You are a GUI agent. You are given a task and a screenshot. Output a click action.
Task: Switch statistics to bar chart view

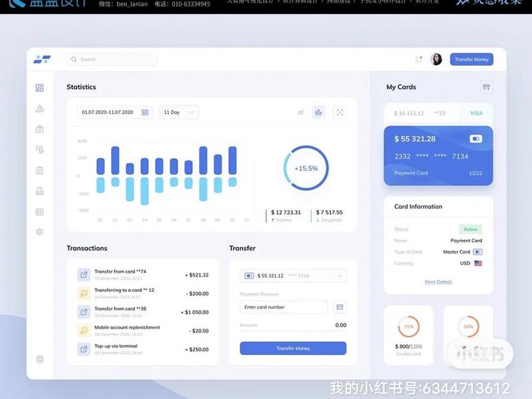(x=319, y=112)
